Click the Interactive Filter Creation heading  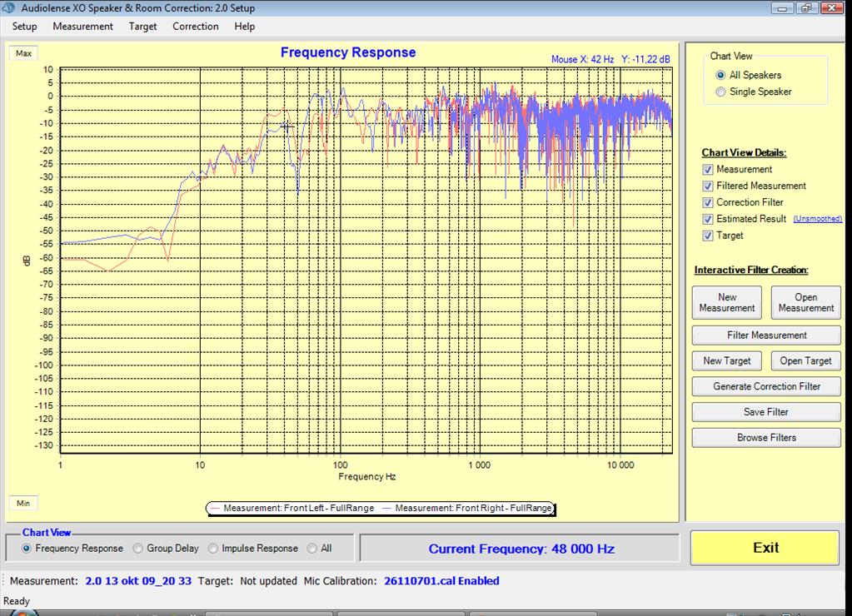point(751,270)
